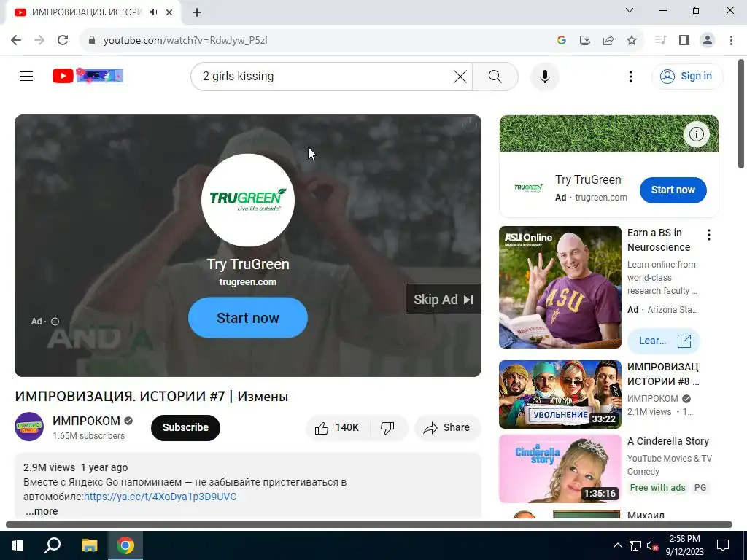Open the network icon in the system tray
The width and height of the screenshot is (747, 560).
click(635, 545)
